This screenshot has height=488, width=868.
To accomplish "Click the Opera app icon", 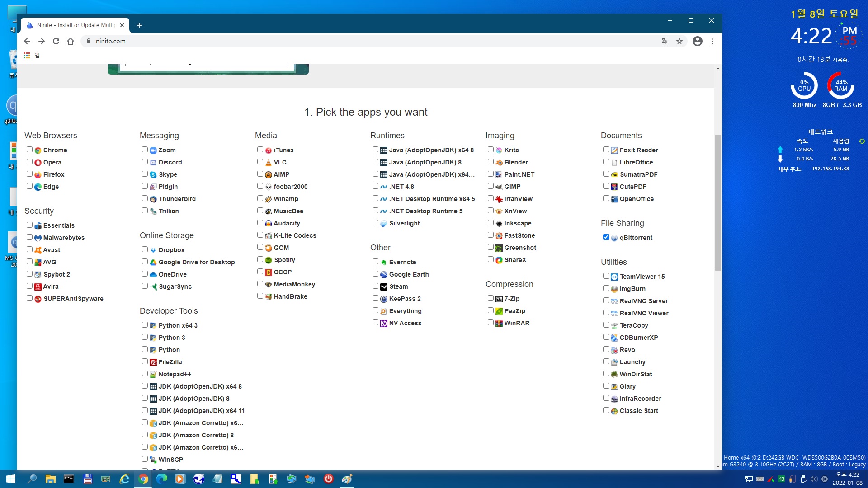I will (x=38, y=162).
